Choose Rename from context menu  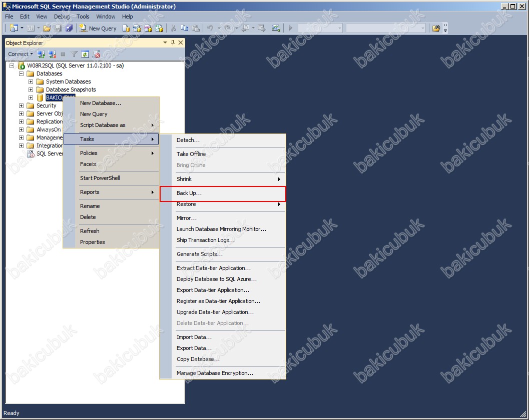[111, 206]
